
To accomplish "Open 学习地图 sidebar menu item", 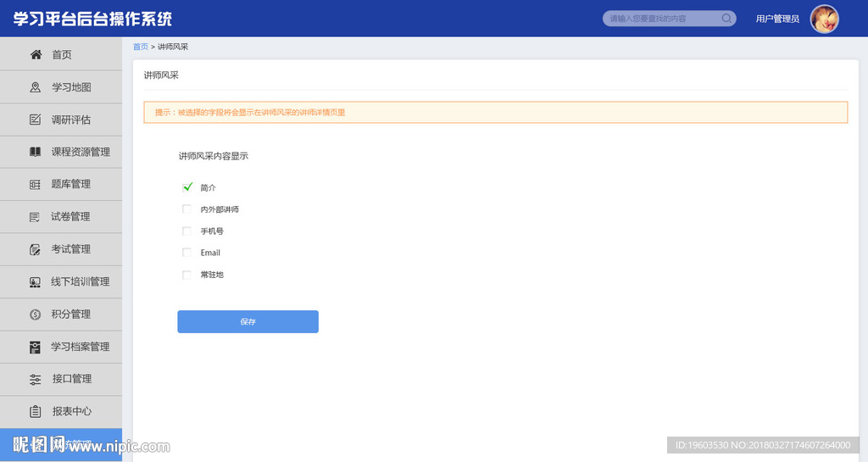I will [61, 86].
